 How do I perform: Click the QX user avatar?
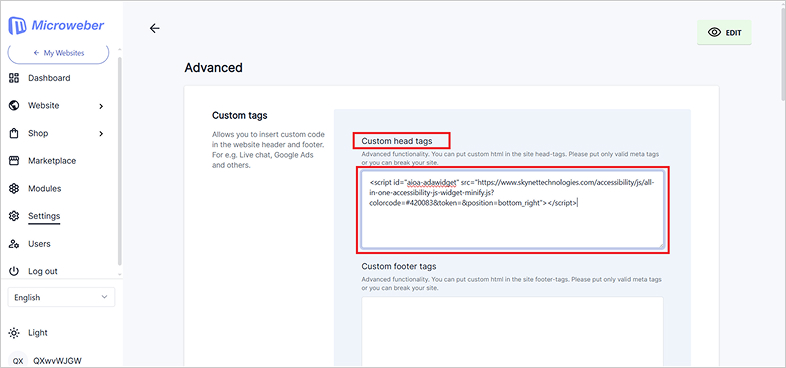pos(18,360)
